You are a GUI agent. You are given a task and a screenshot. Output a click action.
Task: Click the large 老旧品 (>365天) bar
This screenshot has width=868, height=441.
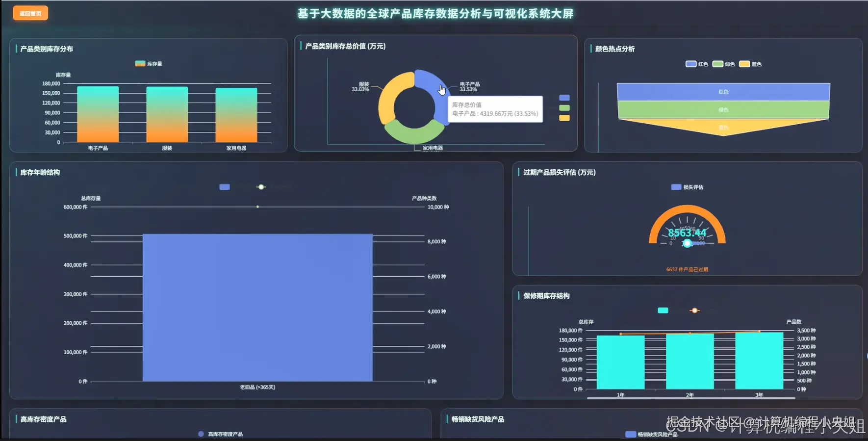coord(257,308)
